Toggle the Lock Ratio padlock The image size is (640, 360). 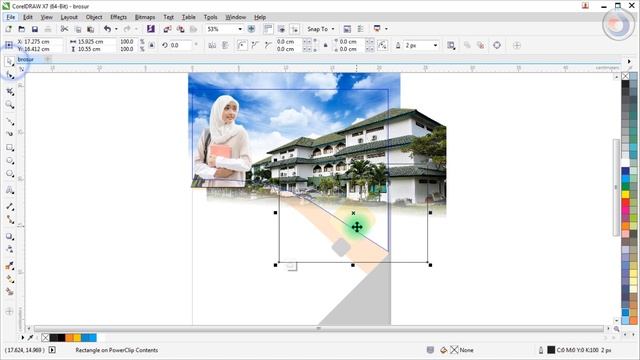pos(151,45)
